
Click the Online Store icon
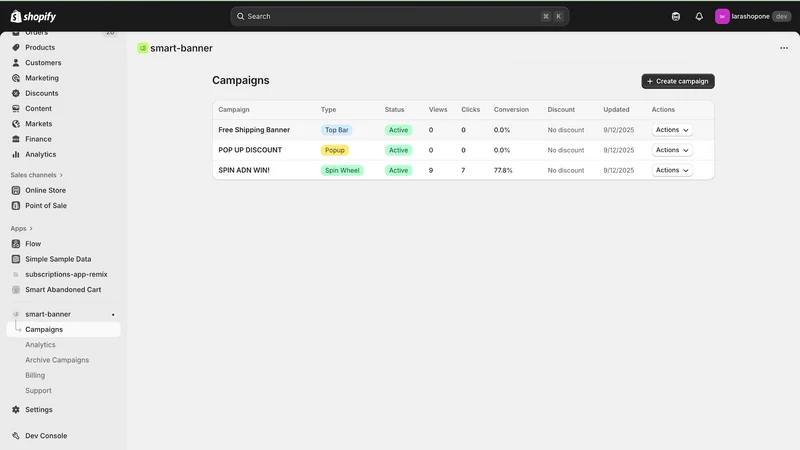pyautogui.click(x=16, y=190)
